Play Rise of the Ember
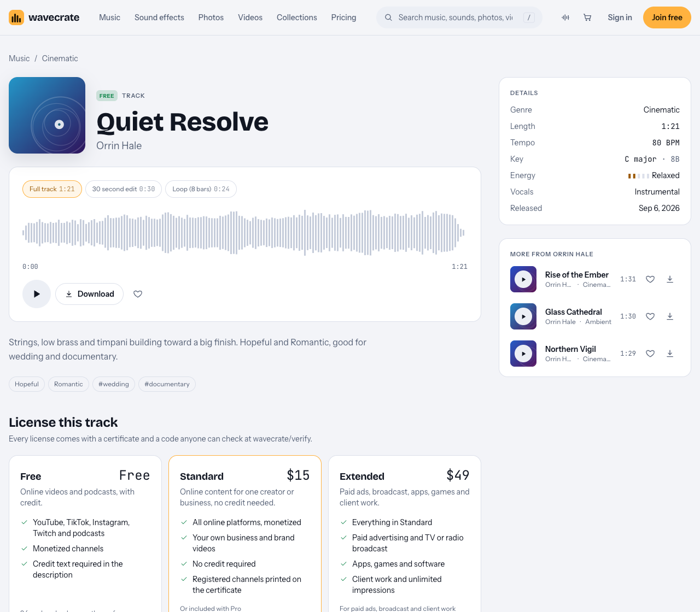This screenshot has width=700, height=612. 523,279
